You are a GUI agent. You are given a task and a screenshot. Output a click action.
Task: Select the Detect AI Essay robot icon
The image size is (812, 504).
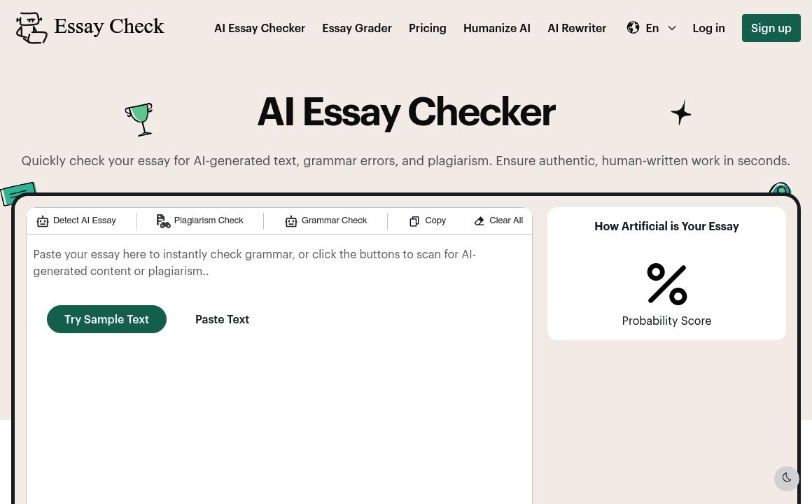coord(43,221)
